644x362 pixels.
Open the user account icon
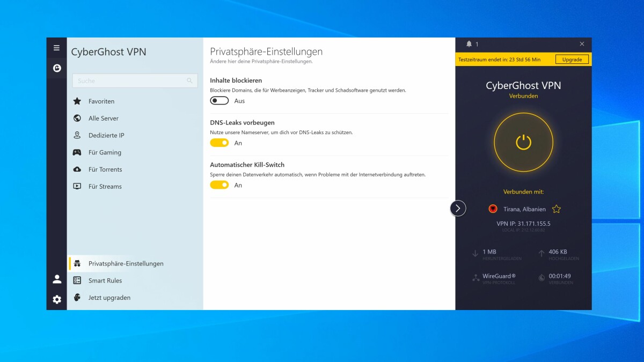[57, 279]
